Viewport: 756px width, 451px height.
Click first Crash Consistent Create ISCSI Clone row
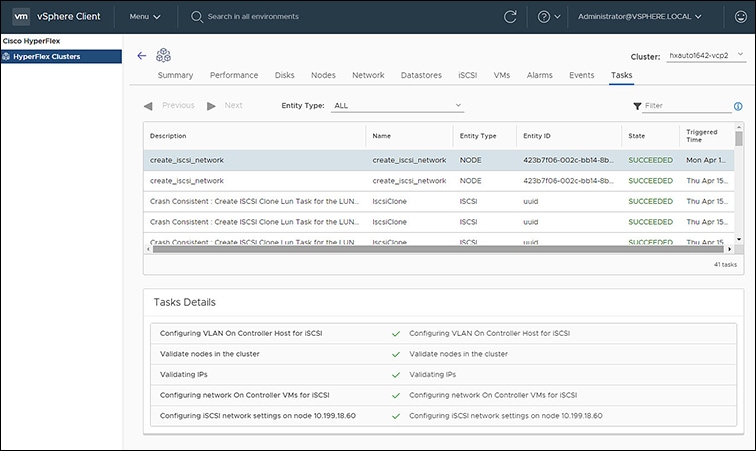coord(439,202)
